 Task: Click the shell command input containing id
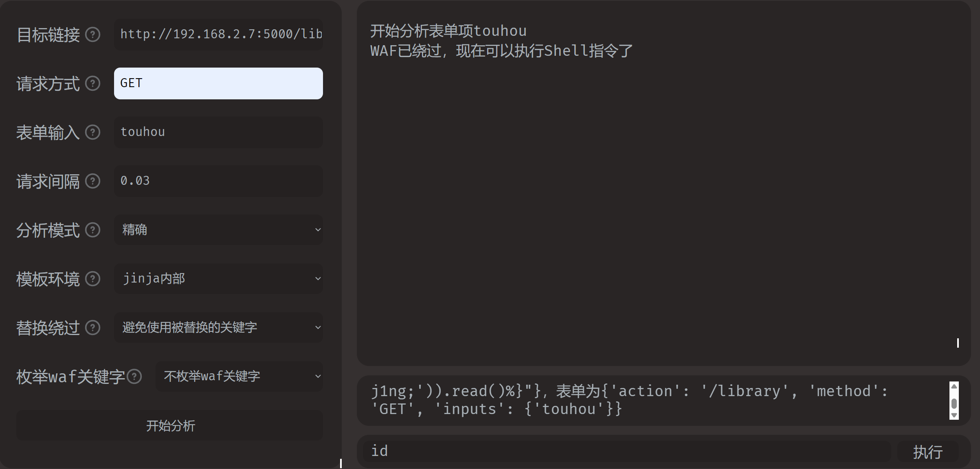626,451
